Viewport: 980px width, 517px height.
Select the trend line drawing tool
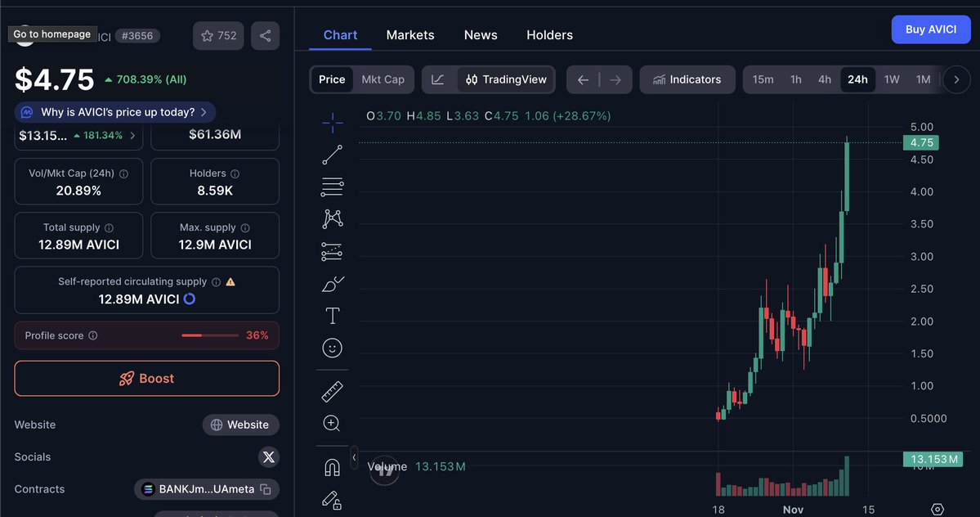click(x=332, y=155)
